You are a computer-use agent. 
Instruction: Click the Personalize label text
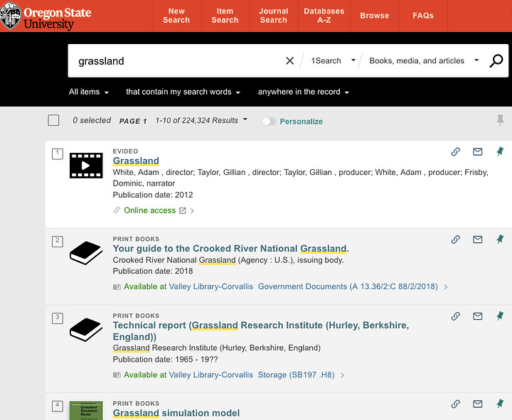pos(301,122)
